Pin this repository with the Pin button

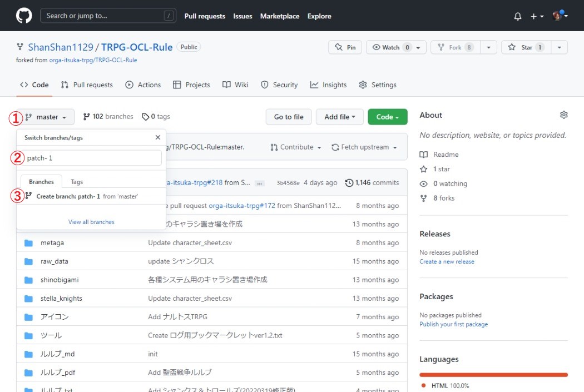point(345,47)
